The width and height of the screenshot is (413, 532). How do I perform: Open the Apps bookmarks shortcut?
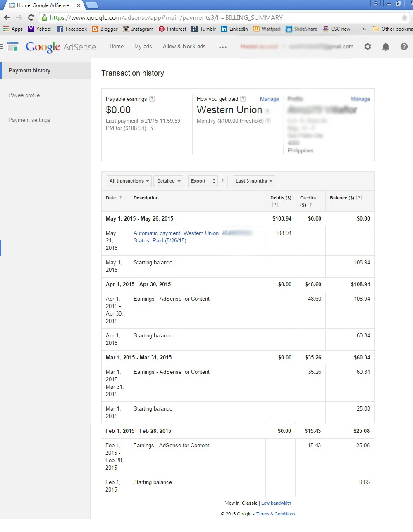click(13, 29)
